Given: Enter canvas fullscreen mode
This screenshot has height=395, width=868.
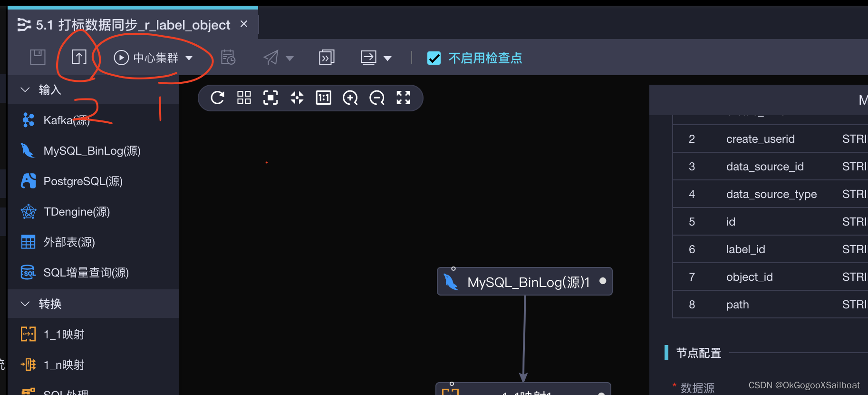Looking at the screenshot, I should click(404, 98).
